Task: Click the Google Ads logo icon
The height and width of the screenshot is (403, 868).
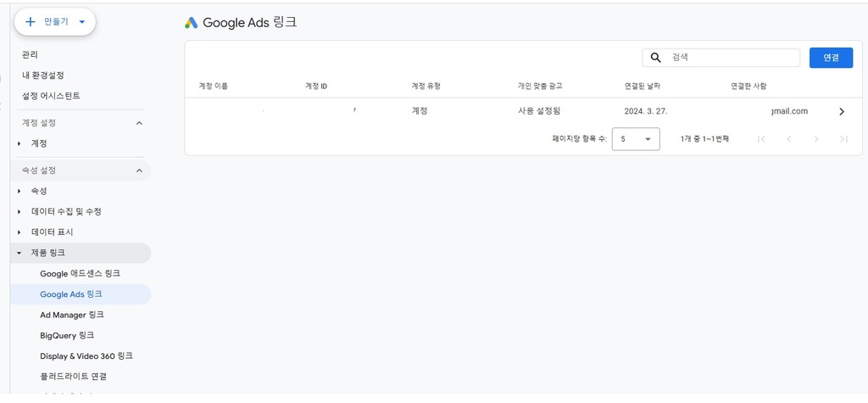Action: click(x=191, y=23)
